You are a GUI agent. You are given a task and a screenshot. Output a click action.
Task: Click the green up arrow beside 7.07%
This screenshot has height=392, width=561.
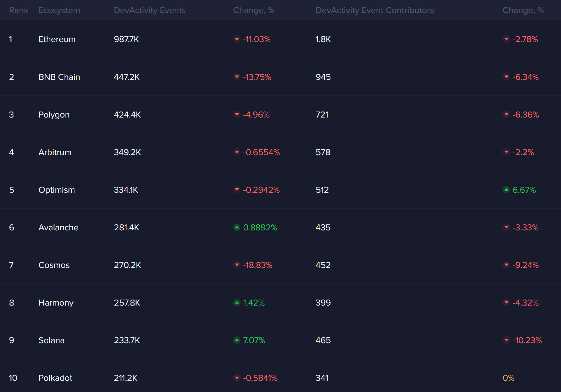pyautogui.click(x=237, y=340)
